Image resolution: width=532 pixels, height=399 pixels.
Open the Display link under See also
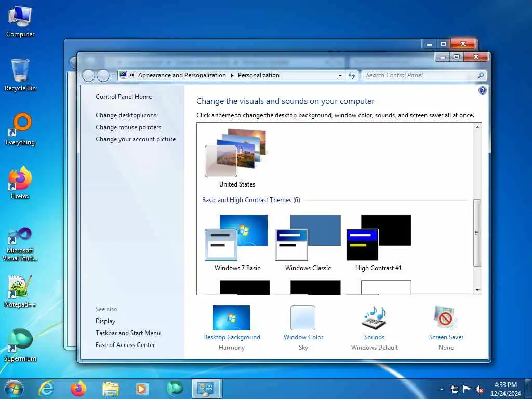(x=105, y=321)
